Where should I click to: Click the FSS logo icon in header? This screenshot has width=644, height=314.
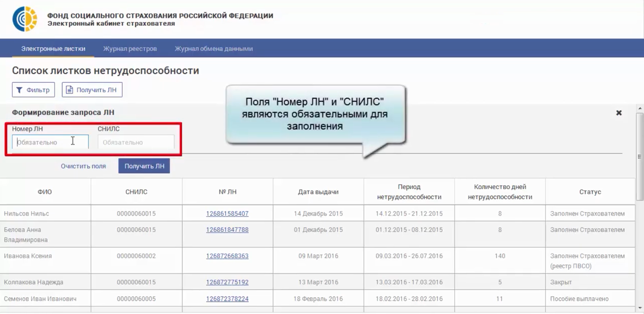[25, 19]
